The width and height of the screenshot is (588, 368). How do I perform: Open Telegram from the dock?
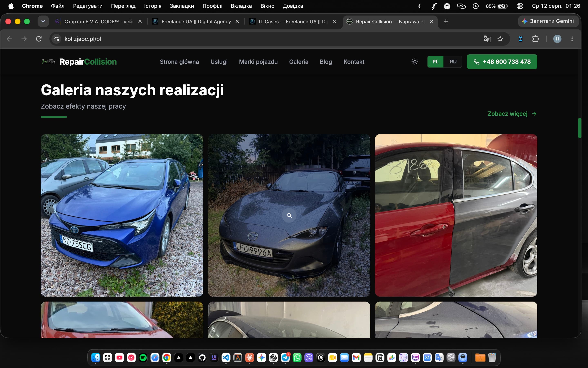285,358
